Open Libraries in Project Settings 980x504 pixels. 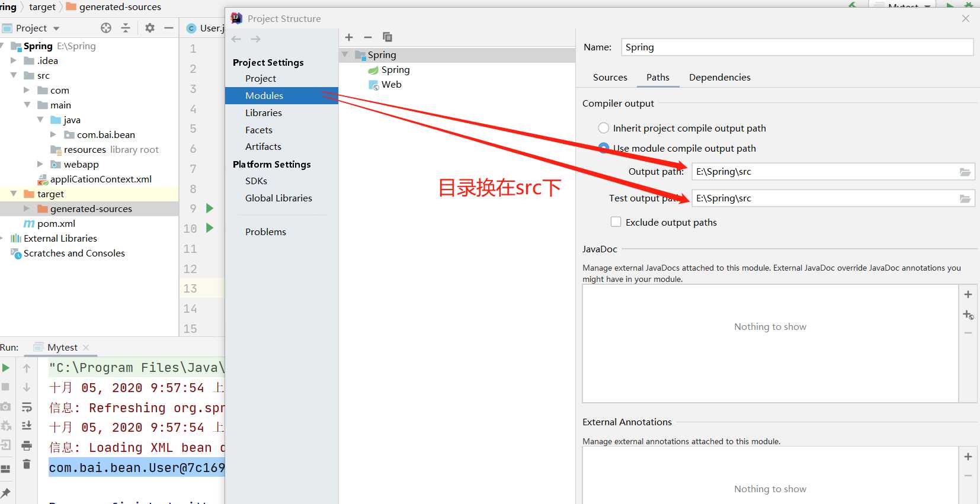pyautogui.click(x=264, y=113)
